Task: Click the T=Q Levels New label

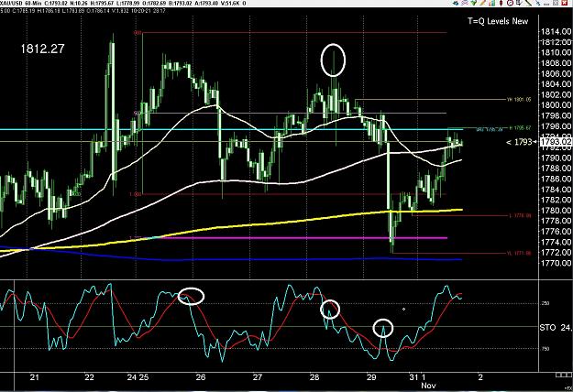Action: [498, 21]
